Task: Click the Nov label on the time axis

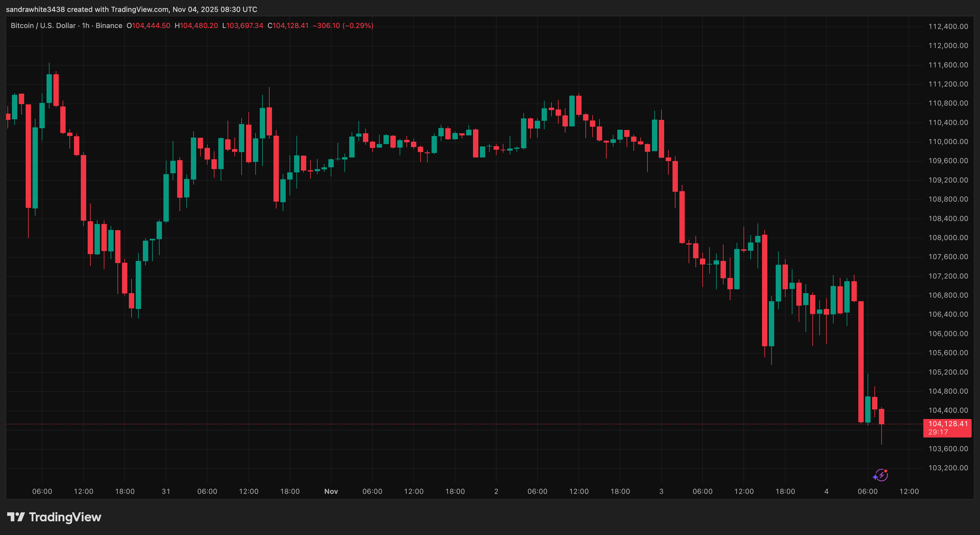Action: point(331,491)
